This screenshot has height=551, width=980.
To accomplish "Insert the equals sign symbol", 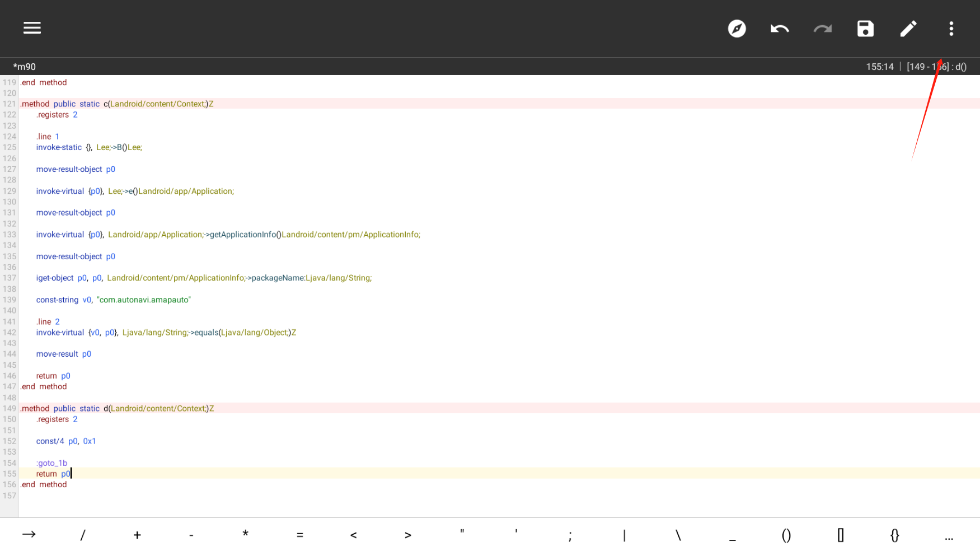I will pos(300,535).
